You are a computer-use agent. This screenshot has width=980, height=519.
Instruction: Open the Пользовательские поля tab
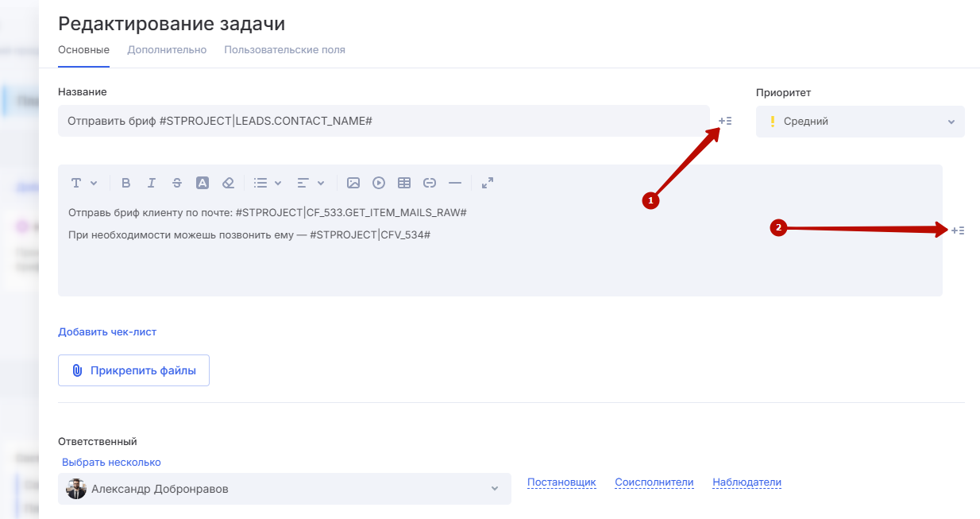[284, 50]
